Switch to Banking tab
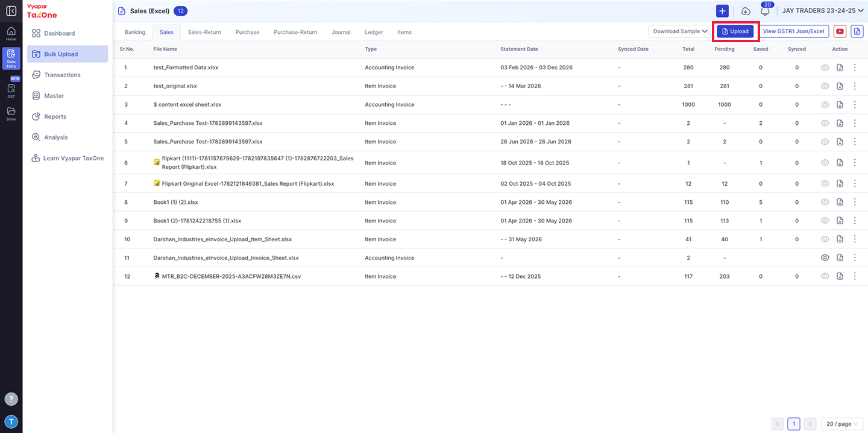This screenshot has width=868, height=433. [135, 32]
